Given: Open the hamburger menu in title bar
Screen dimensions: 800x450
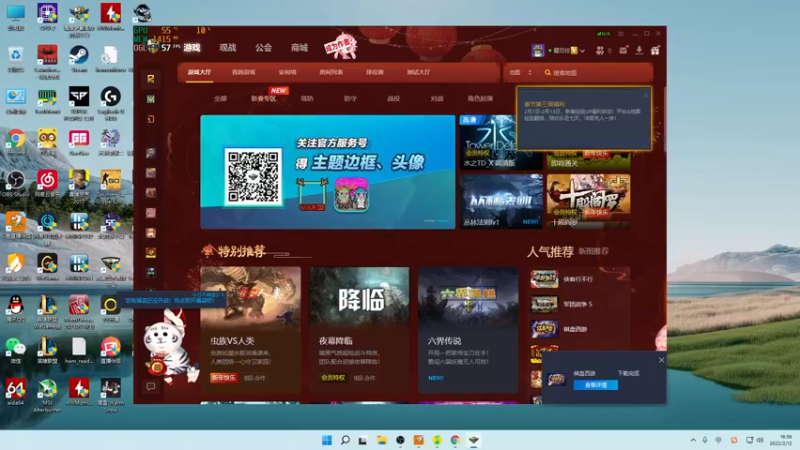Looking at the screenshot, I should tap(621, 34).
